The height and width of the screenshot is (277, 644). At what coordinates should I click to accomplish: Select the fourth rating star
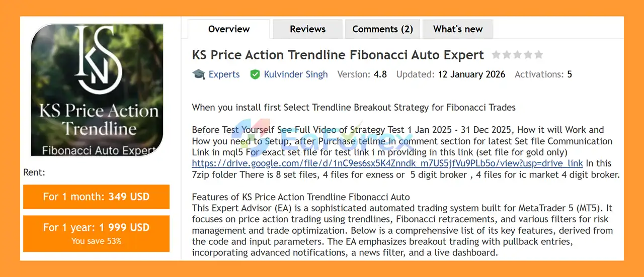point(528,55)
